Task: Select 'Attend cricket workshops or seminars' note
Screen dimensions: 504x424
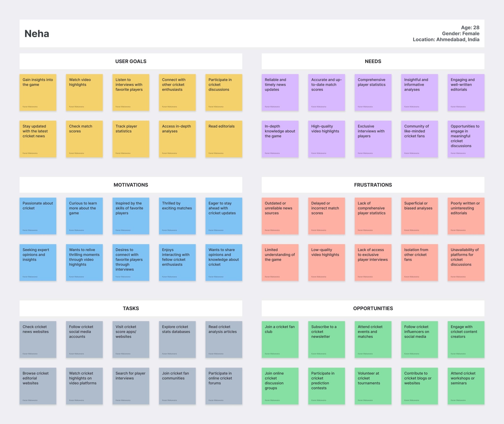Action: pos(466,386)
